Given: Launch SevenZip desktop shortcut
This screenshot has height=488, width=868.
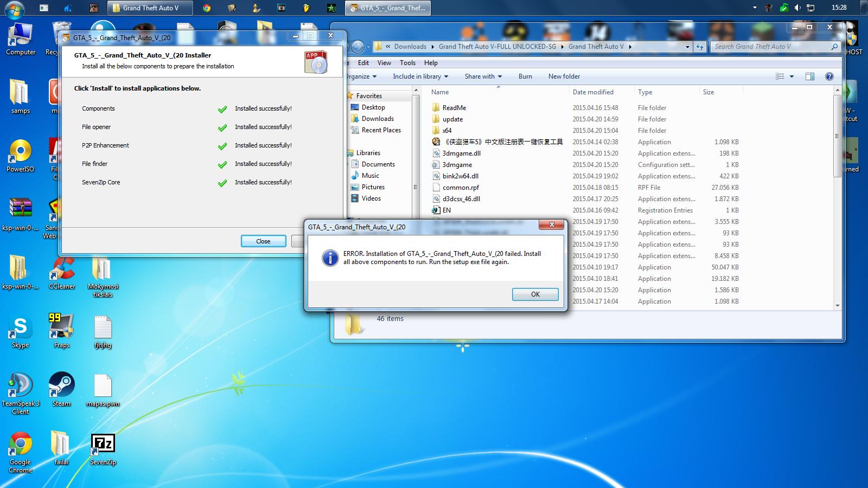Looking at the screenshot, I should (103, 450).
